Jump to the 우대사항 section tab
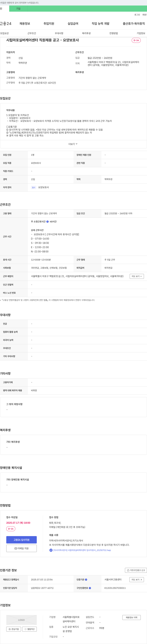Screen dimensions: 147x644 click(59, 33)
